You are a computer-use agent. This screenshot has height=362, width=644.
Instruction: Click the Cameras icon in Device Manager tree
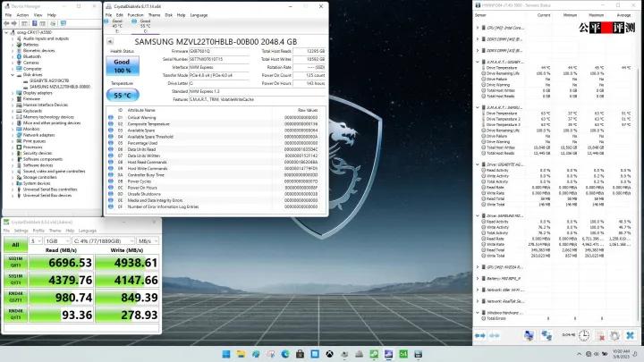(19, 63)
